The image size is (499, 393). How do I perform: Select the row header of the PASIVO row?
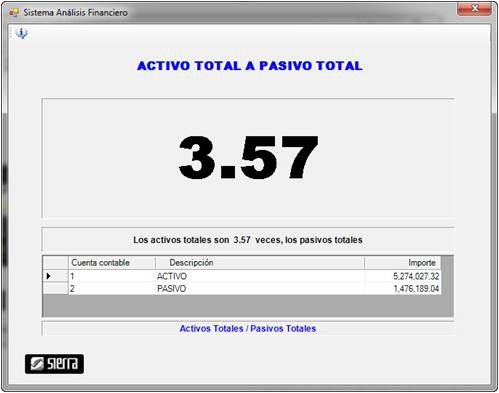(55, 289)
